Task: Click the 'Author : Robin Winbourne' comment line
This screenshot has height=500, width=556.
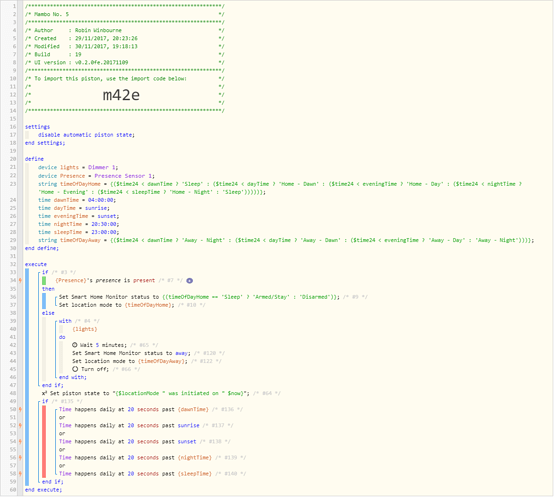Action: click(x=124, y=31)
